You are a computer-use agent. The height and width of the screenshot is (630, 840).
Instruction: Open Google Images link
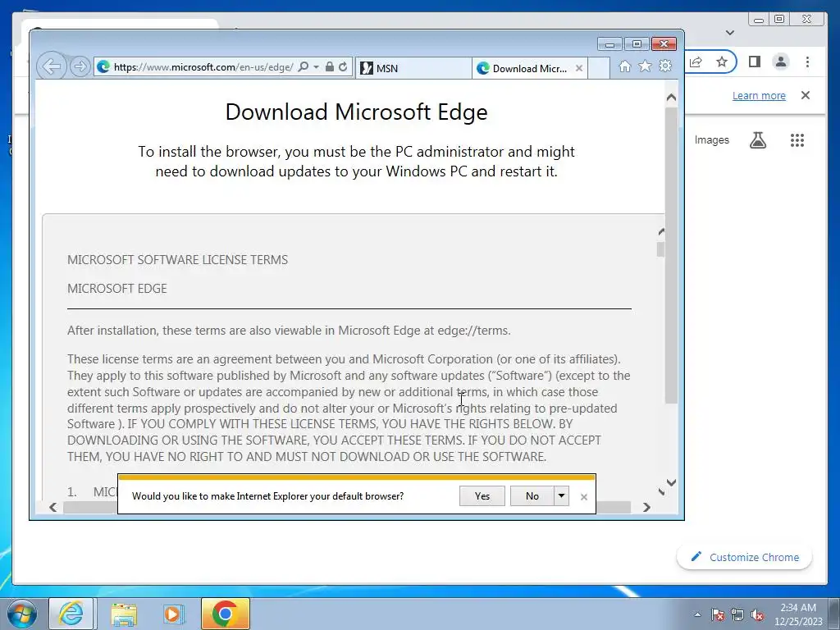(x=711, y=139)
